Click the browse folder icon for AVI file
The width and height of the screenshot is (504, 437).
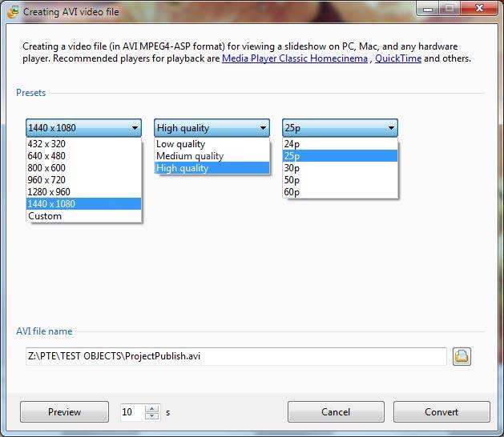coord(462,356)
